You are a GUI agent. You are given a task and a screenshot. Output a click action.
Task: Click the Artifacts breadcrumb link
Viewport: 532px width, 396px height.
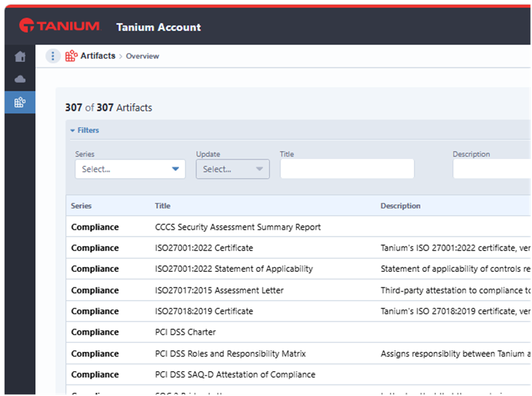click(98, 56)
